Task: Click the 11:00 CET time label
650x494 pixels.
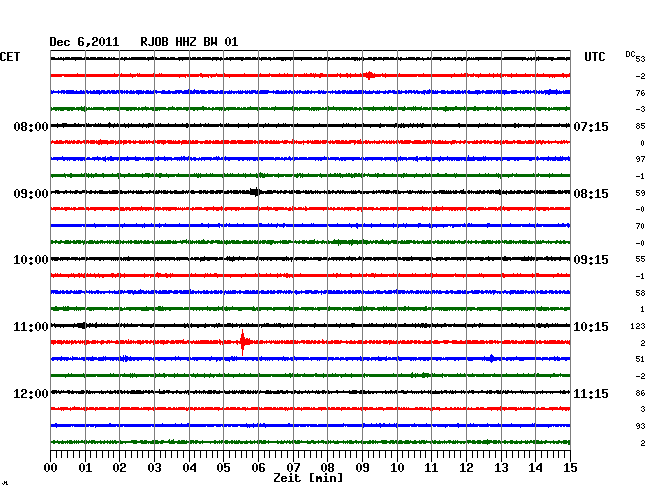Action: pyautogui.click(x=31, y=327)
